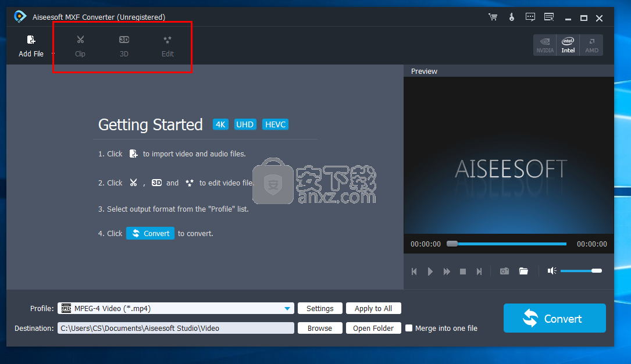Click the effects stars icon in step 2
The width and height of the screenshot is (631, 364).
pyautogui.click(x=190, y=183)
